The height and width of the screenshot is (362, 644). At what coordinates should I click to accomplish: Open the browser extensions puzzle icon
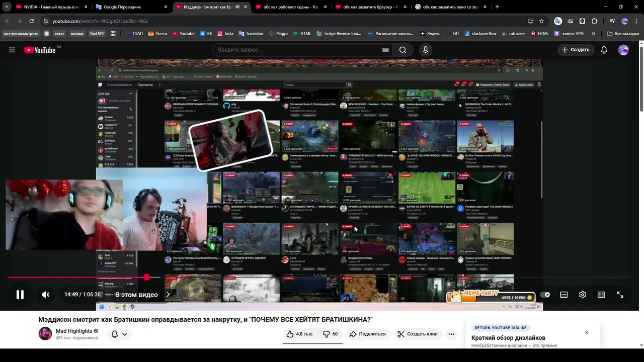click(x=594, y=21)
